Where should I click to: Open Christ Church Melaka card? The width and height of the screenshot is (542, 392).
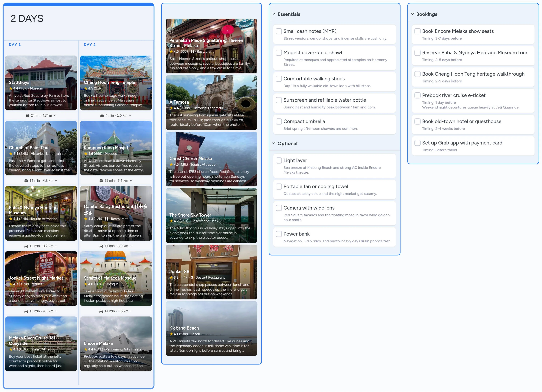pos(212,159)
